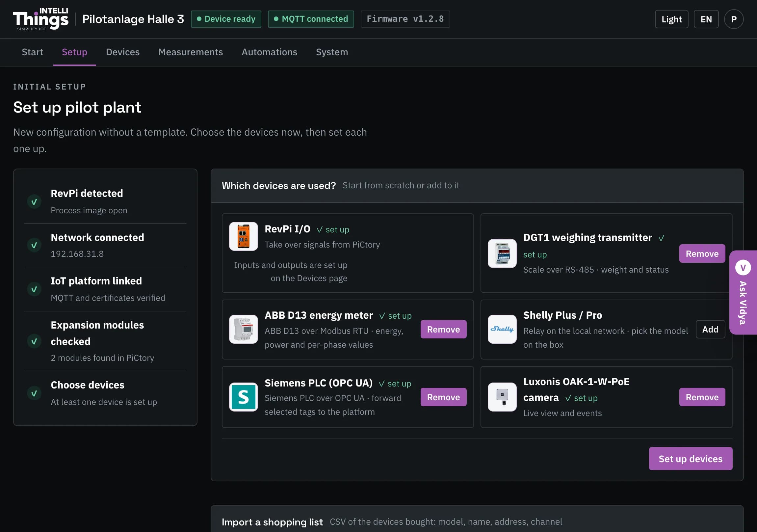Click the MQTT connected status badge
757x532 pixels.
click(311, 19)
